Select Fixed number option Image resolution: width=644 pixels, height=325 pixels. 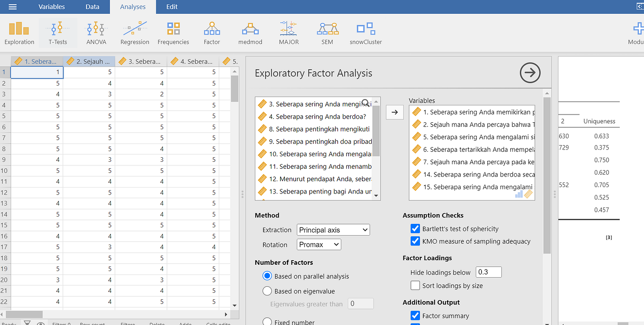(267, 322)
